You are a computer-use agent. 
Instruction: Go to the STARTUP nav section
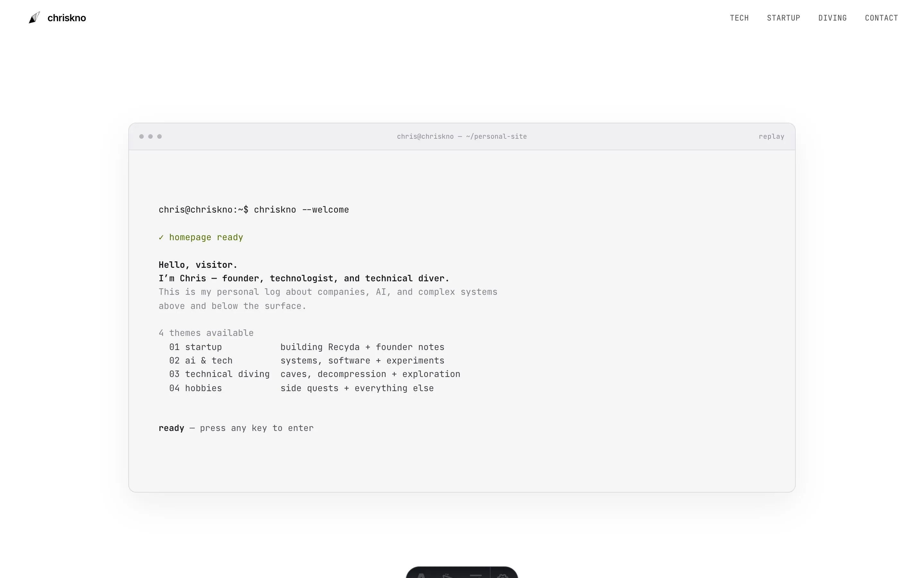(783, 18)
